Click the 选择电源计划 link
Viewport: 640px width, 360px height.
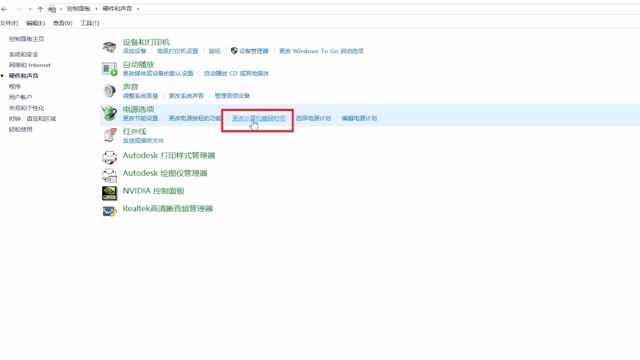(x=313, y=118)
